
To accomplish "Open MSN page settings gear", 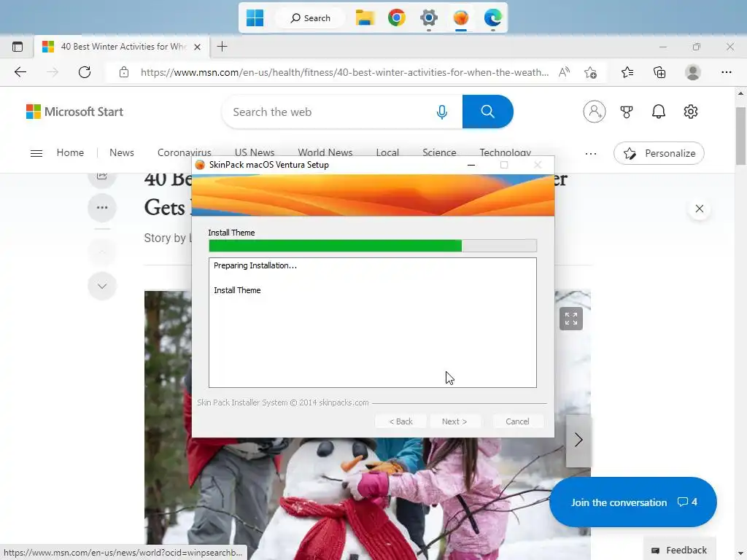I will click(x=690, y=112).
